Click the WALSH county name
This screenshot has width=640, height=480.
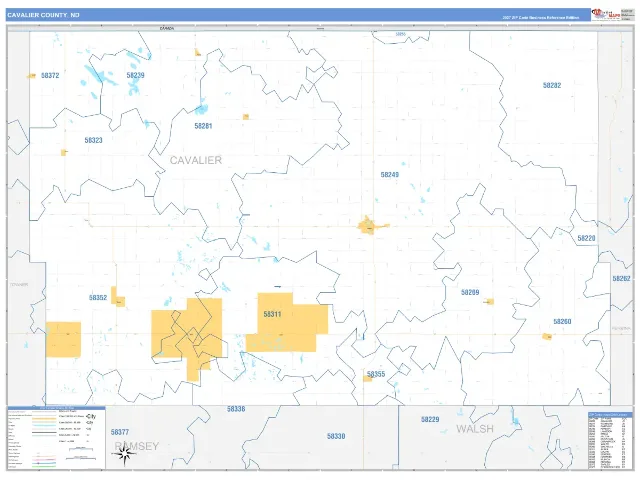pyautogui.click(x=475, y=429)
